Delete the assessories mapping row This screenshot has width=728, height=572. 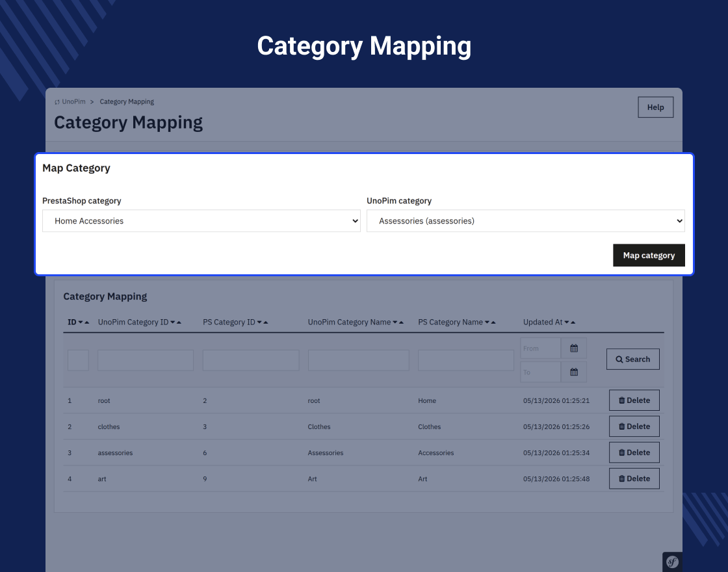(x=634, y=452)
